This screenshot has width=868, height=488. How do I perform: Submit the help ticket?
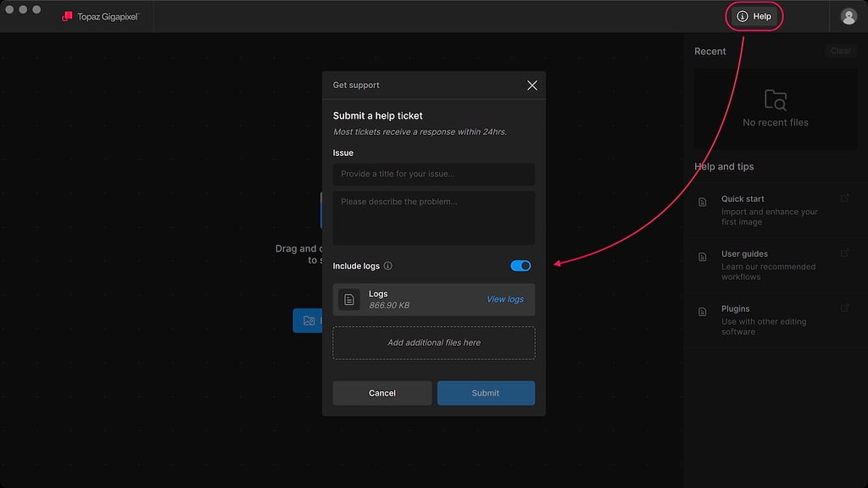(486, 393)
